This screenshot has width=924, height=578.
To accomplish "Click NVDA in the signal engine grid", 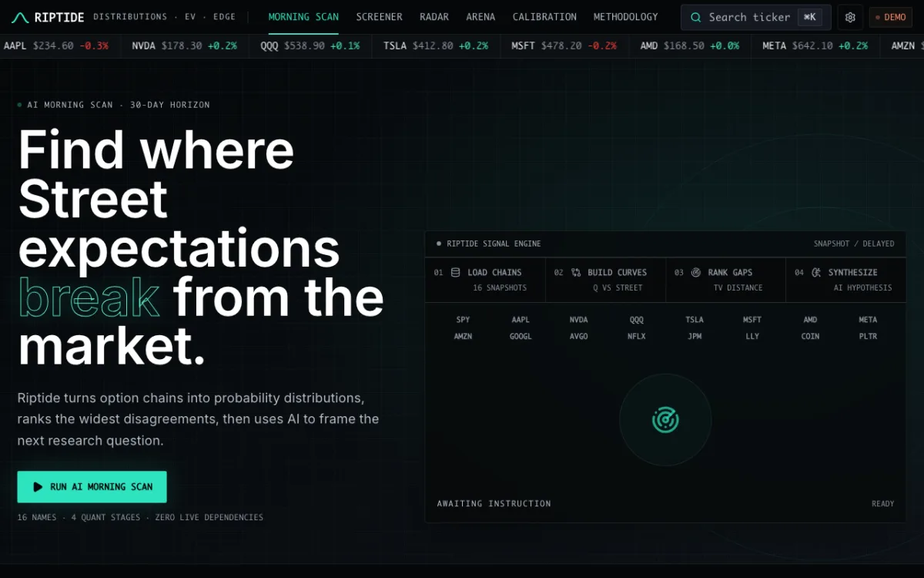I will click(x=578, y=320).
